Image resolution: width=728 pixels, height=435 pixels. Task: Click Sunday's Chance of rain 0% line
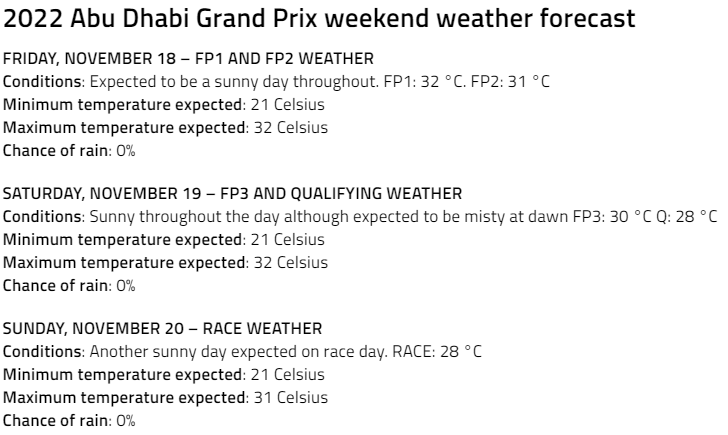tap(69, 421)
